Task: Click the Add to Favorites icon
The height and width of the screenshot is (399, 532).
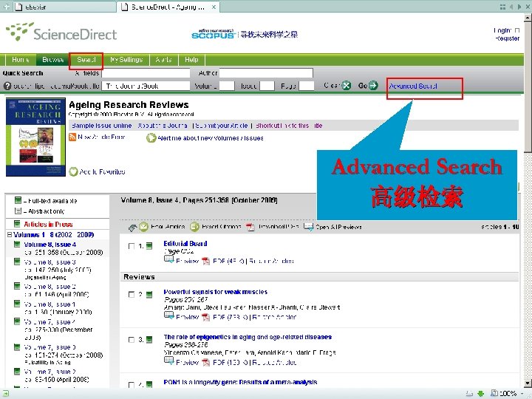Action: [73, 171]
